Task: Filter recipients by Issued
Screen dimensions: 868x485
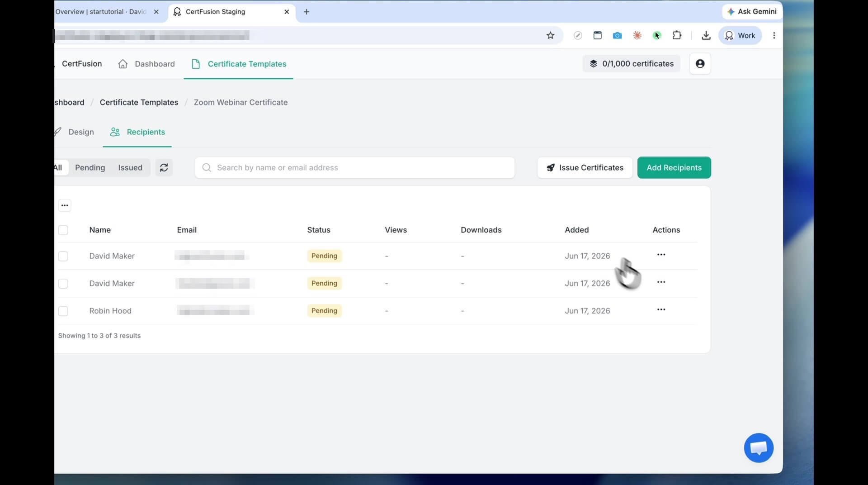Action: point(130,167)
